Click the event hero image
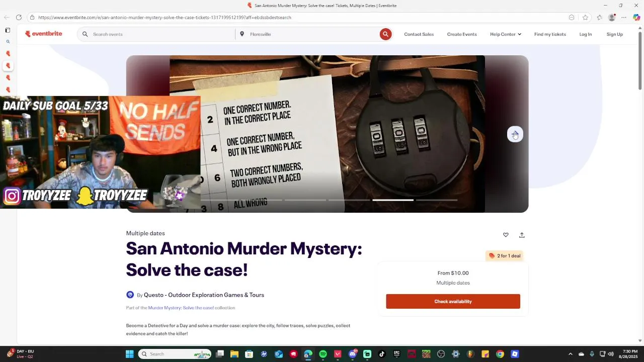 [327, 134]
